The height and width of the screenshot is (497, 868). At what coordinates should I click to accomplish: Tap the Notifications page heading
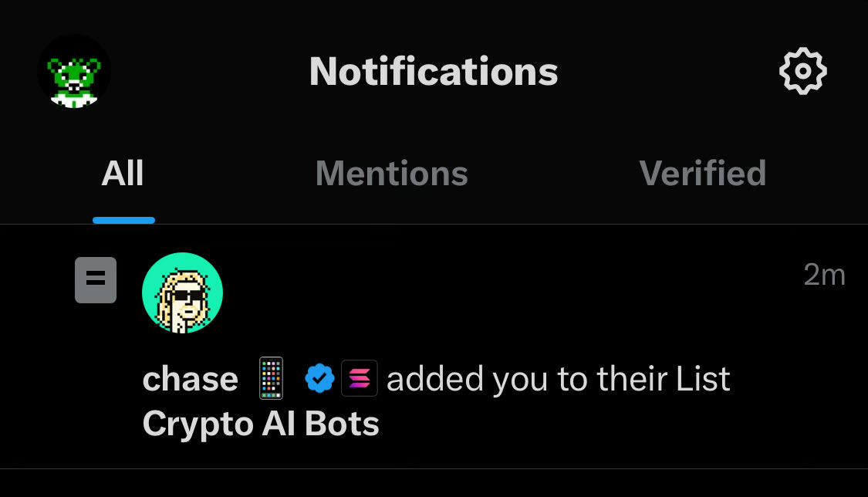tap(434, 72)
